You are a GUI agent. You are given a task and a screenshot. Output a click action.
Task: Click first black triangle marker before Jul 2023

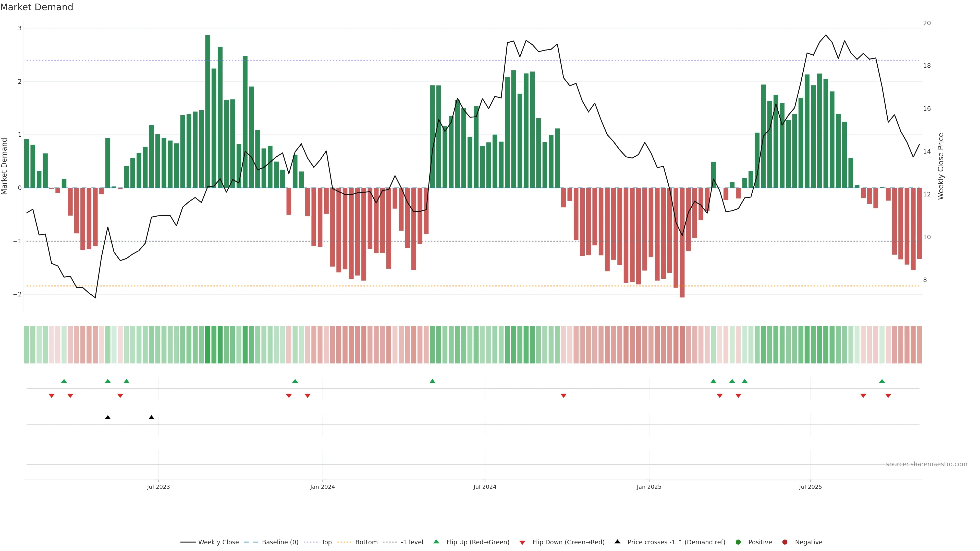108,418
